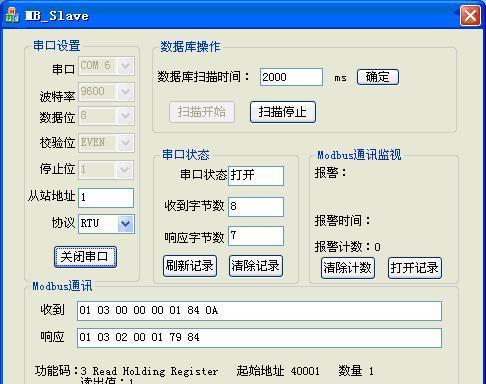Click the 响应字节数 field showing 7

coord(256,236)
